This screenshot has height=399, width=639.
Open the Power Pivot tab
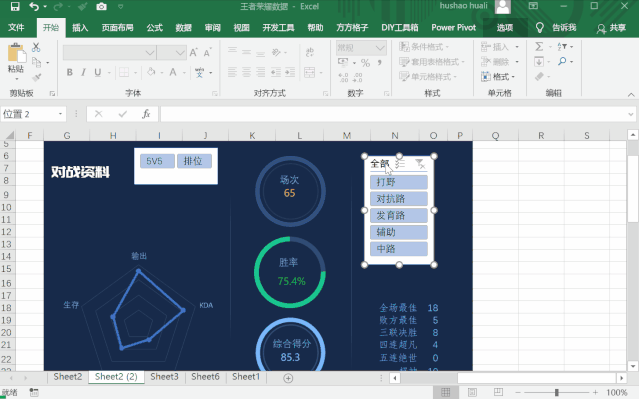(x=454, y=28)
